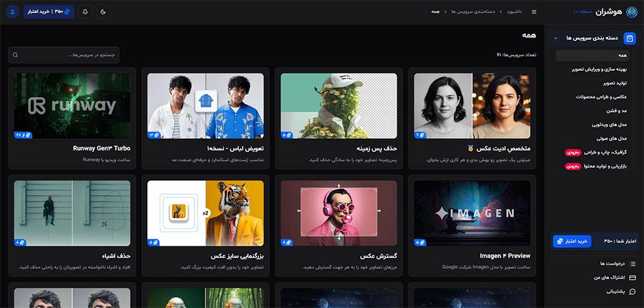Screen dimensions: 644x308
Task: Open the user profile icon
Action: [13, 12]
